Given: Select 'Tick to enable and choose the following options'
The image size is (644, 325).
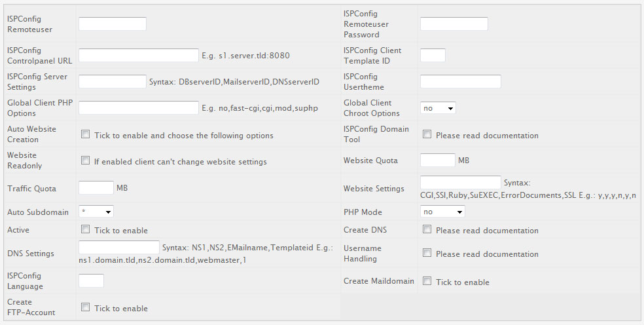Looking at the screenshot, I should [184, 136].
